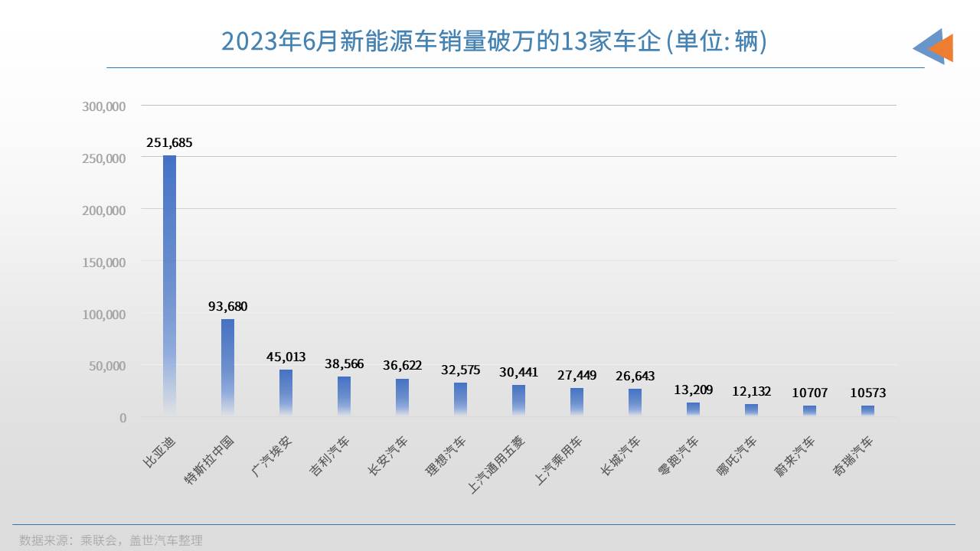Click the orange-blue arrow logo

pos(933,47)
